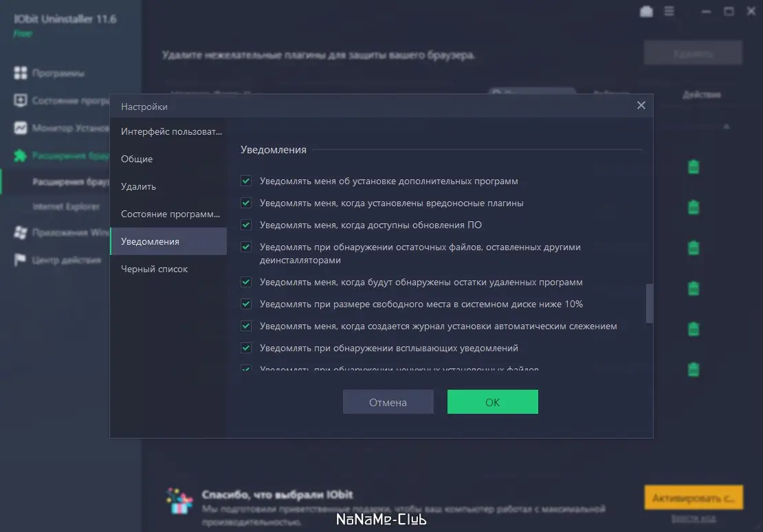Open Состояние программ icon in sidebar
The width and height of the screenshot is (763, 532).
coord(21,100)
